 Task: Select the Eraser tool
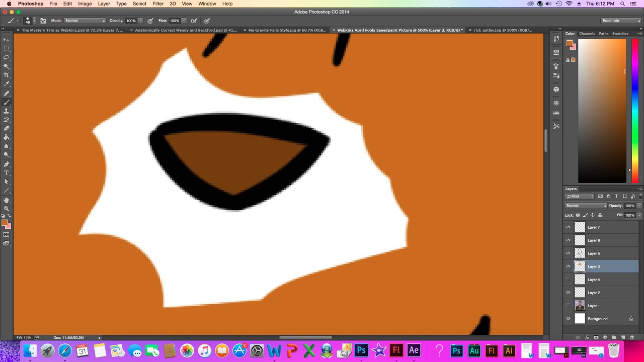tap(7, 129)
